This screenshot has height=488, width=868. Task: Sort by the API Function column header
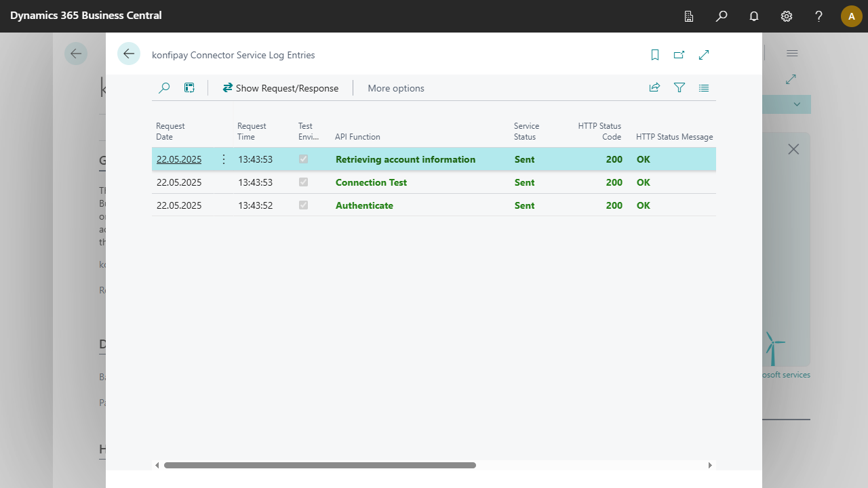(357, 137)
